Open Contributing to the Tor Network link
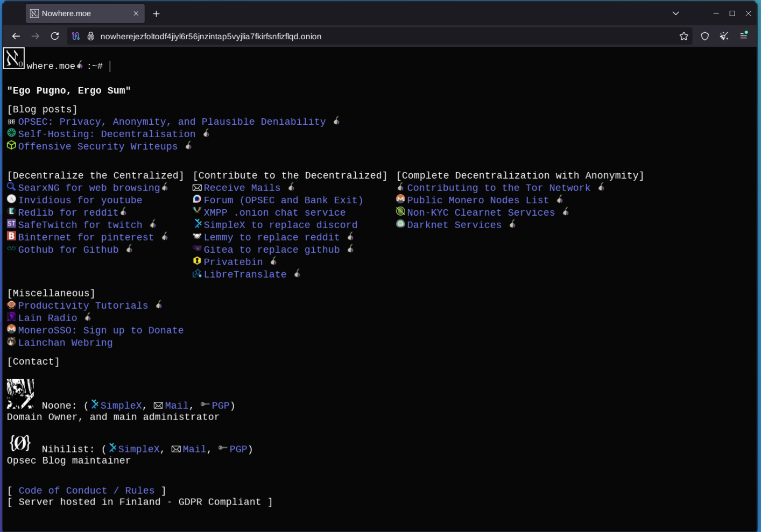Viewport: 761px width, 532px height. click(x=498, y=188)
